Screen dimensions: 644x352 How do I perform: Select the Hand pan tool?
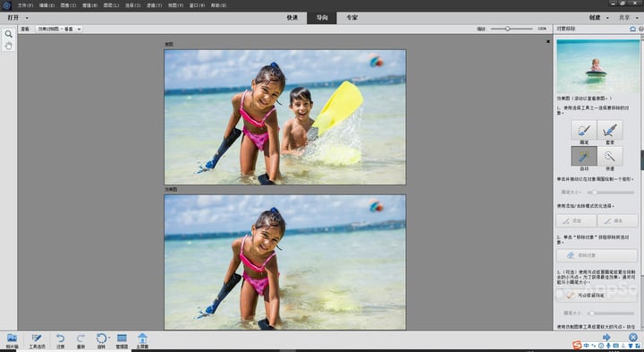point(8,46)
